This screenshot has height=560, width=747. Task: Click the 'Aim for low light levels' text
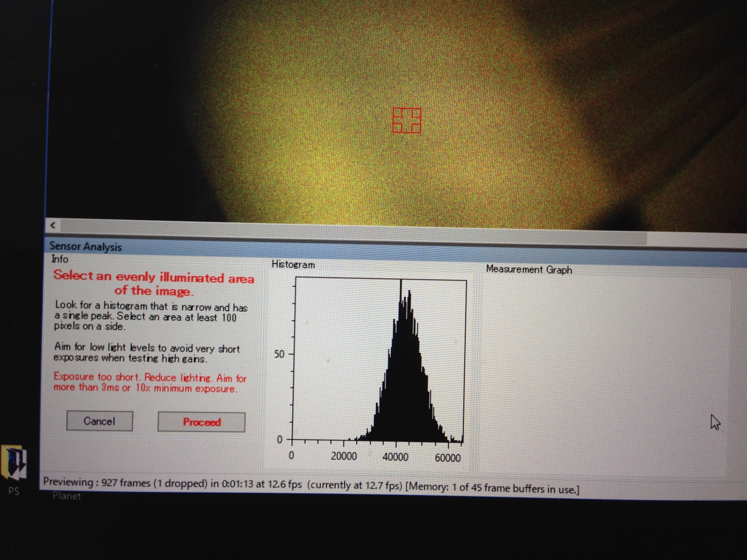(x=147, y=353)
